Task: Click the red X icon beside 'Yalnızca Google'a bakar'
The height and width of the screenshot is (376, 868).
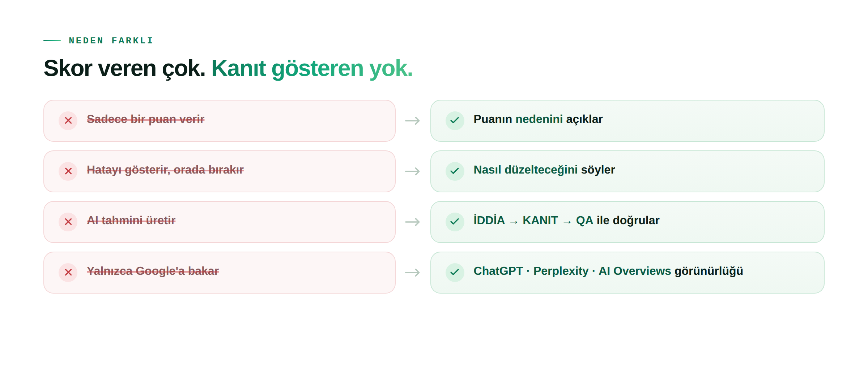Action: pyautogui.click(x=68, y=273)
